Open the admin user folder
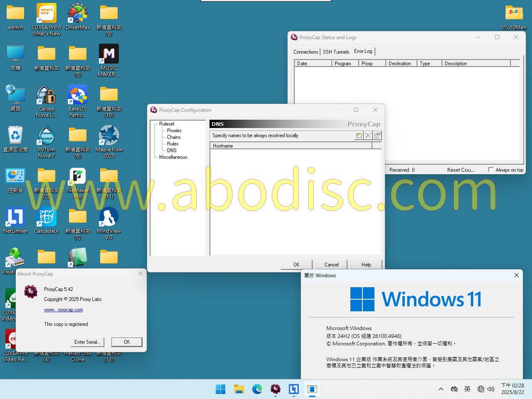532x399 pixels. pyautogui.click(x=15, y=17)
